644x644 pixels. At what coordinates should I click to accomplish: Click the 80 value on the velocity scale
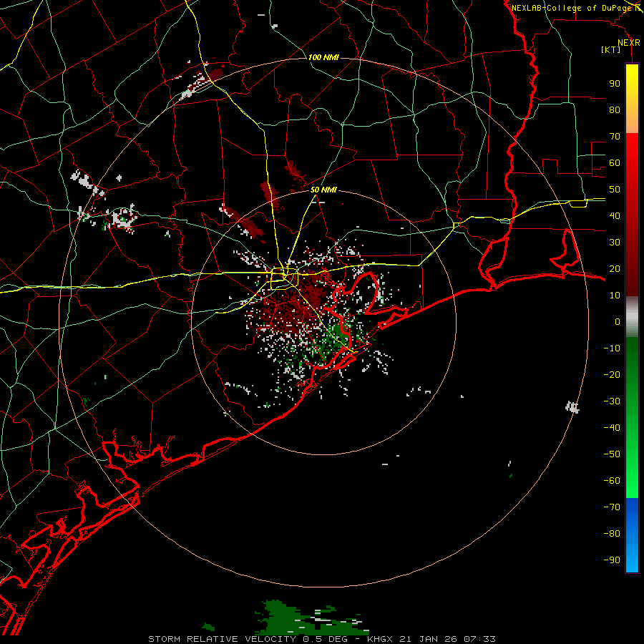[x=615, y=109]
